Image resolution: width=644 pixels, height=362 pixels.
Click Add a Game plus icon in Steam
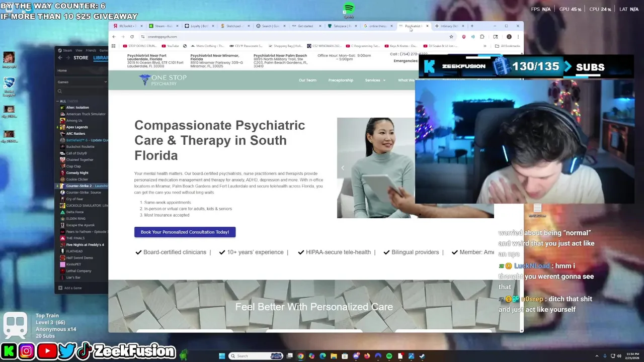60,288
